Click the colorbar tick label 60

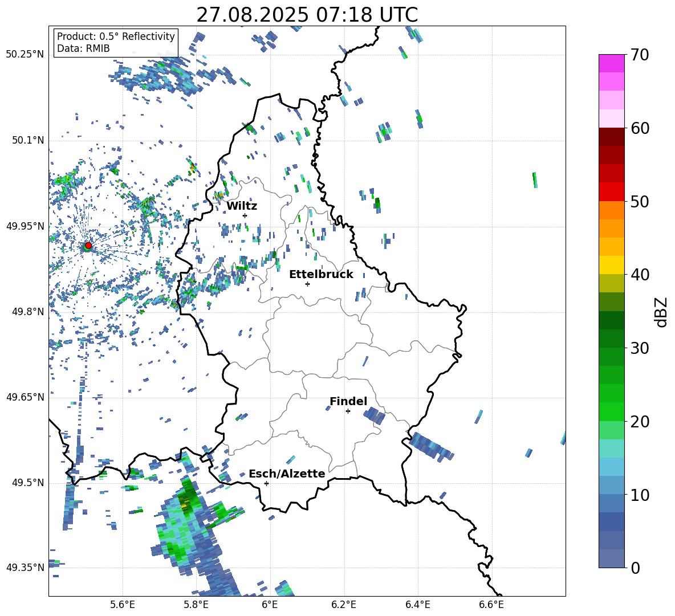point(640,128)
